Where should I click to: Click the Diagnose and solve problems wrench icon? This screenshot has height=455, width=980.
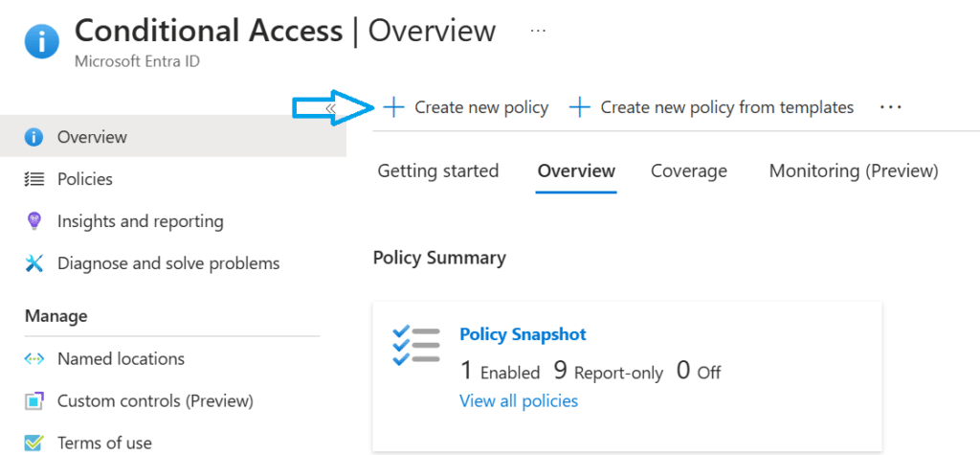(34, 263)
